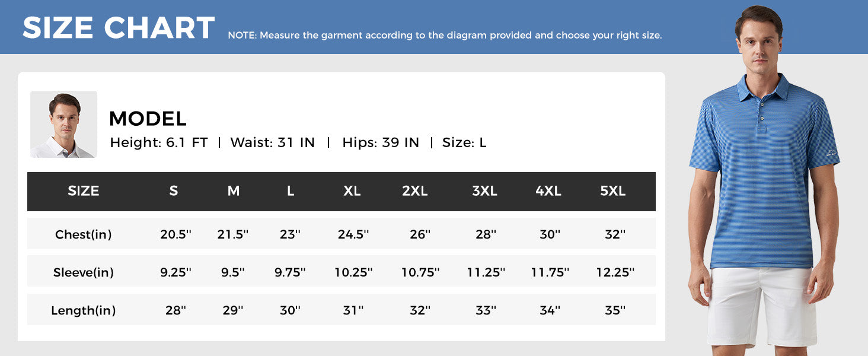
Task: Click the 30'' chest value for 4XL
Action: coord(550,234)
